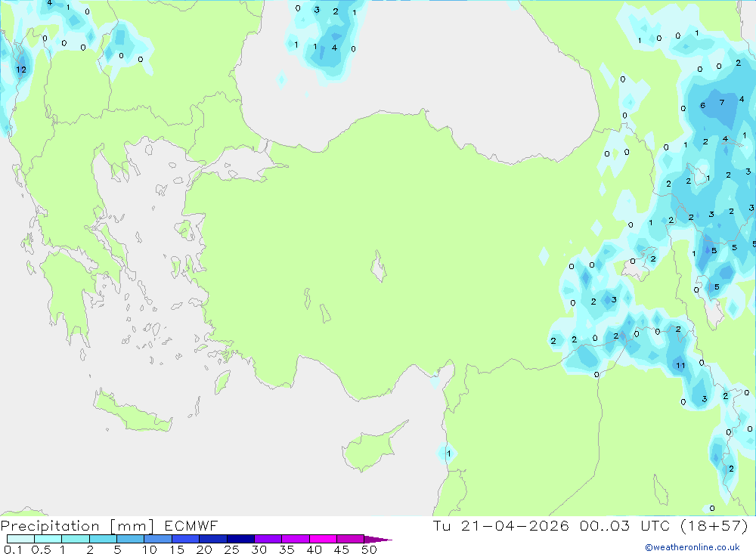
Task: Click the legend label "50"
Action: click(x=369, y=549)
